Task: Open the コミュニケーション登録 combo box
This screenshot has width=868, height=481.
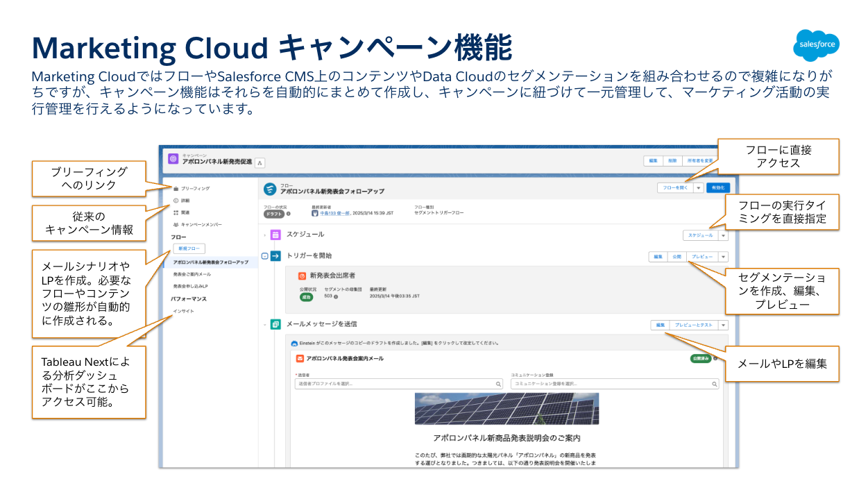Action: [x=615, y=384]
